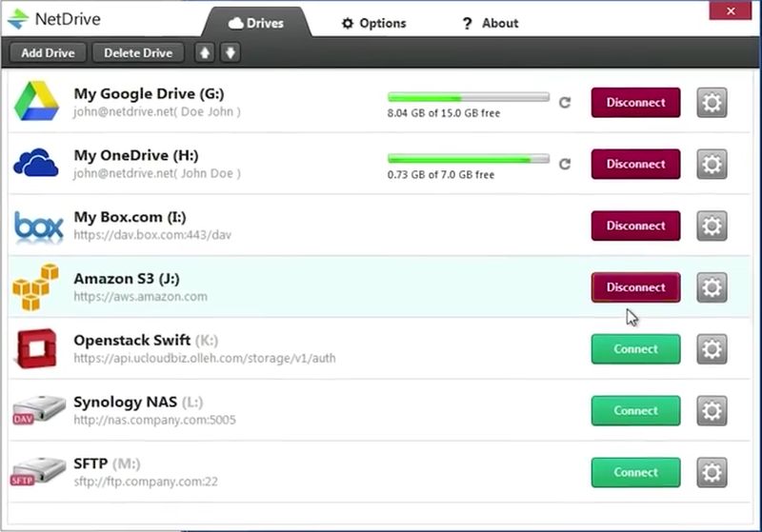Select the Openstack Swift (K:) title
762x532 pixels.
(x=146, y=341)
